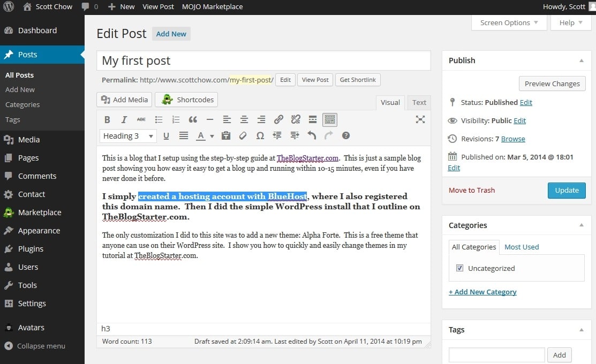
Task: Apply bold formatting to text
Action: click(x=107, y=119)
